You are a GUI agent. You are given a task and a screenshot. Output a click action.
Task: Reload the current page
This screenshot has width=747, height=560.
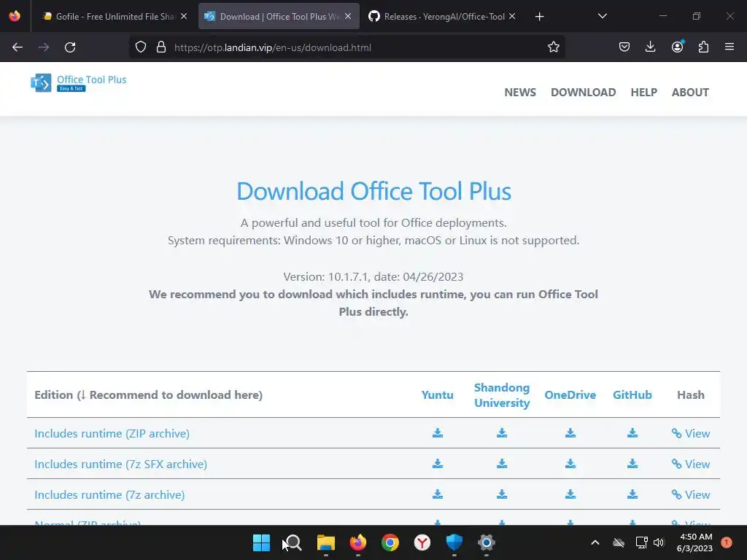click(x=70, y=47)
